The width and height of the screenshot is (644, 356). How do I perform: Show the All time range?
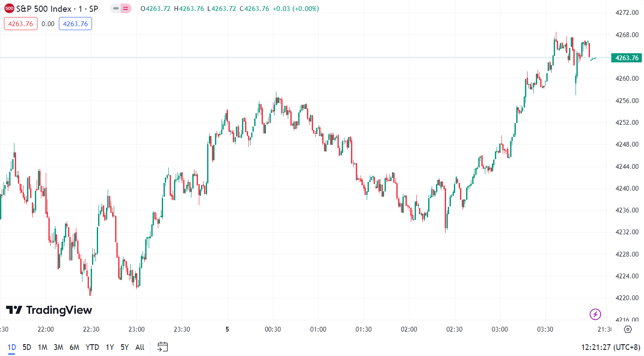(140, 347)
